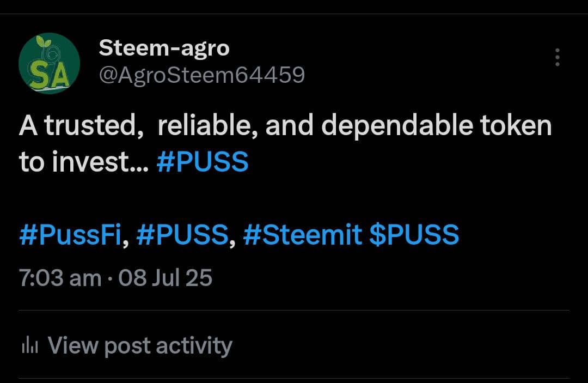
Task: Click the 7:03 am post time
Action: click(60, 278)
